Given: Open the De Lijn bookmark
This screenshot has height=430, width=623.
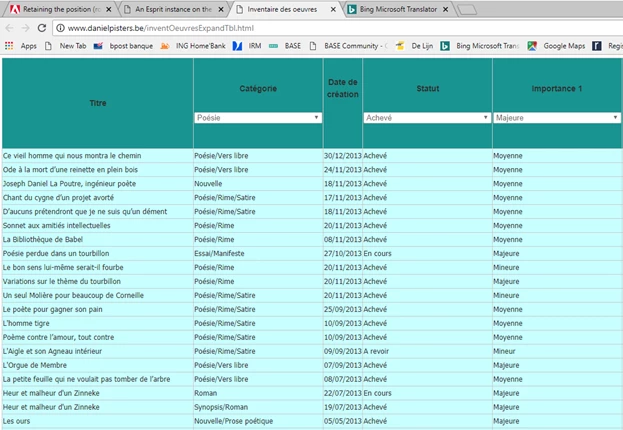Looking at the screenshot, I should coord(414,46).
